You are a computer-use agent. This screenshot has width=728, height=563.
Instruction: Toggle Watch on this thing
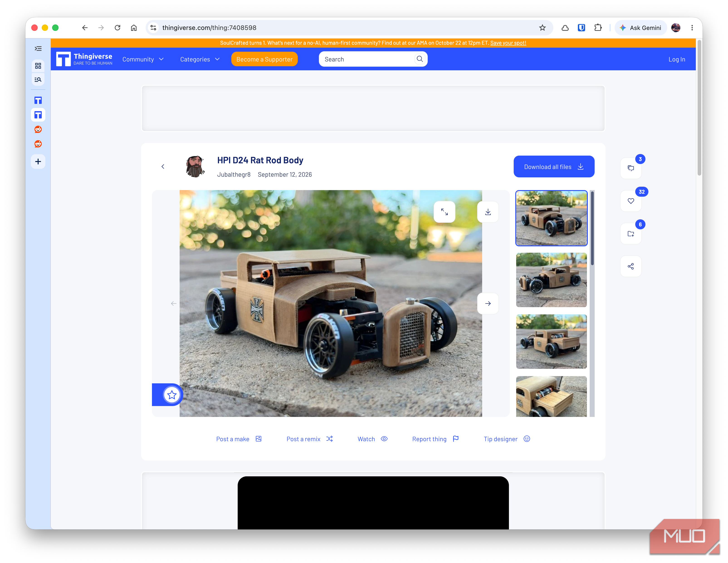[x=372, y=439]
